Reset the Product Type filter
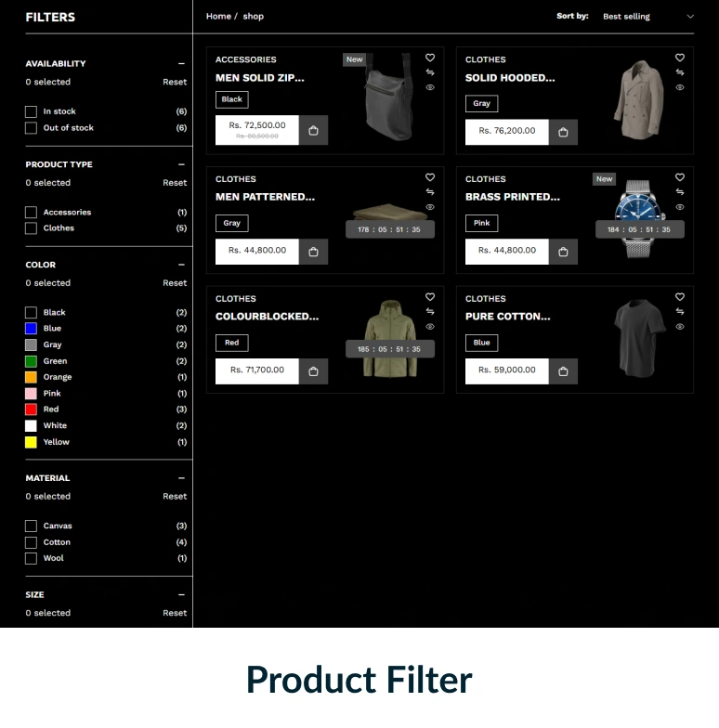719x728 pixels. 175,182
